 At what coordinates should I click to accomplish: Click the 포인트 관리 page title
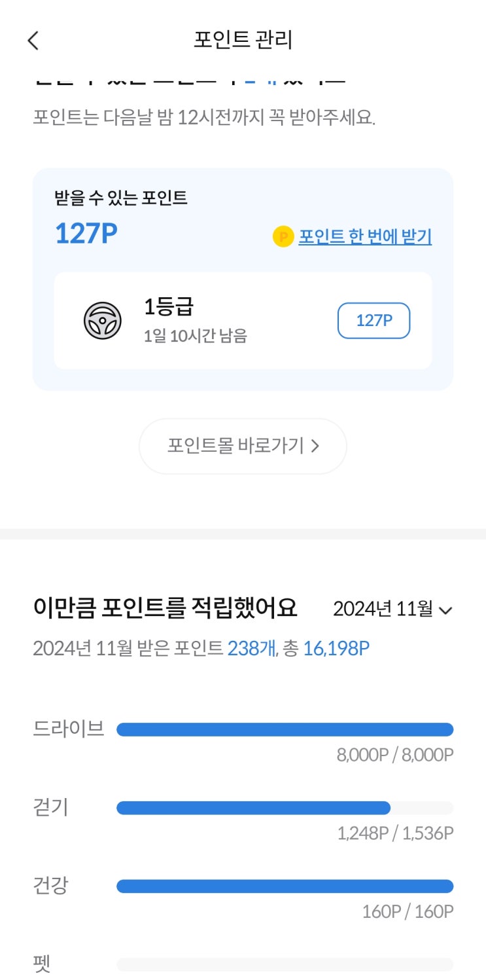[x=243, y=40]
